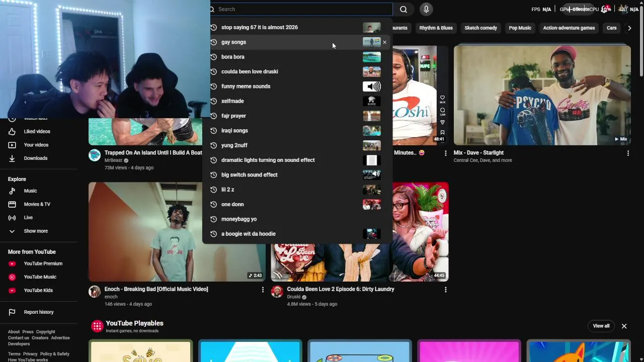
Task: Open Druski channel avatar
Action: tap(277, 292)
